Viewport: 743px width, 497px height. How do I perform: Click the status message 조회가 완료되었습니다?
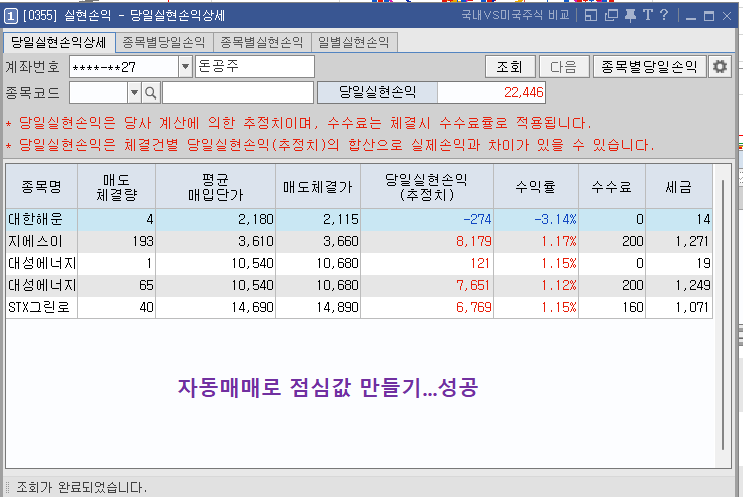point(82,487)
